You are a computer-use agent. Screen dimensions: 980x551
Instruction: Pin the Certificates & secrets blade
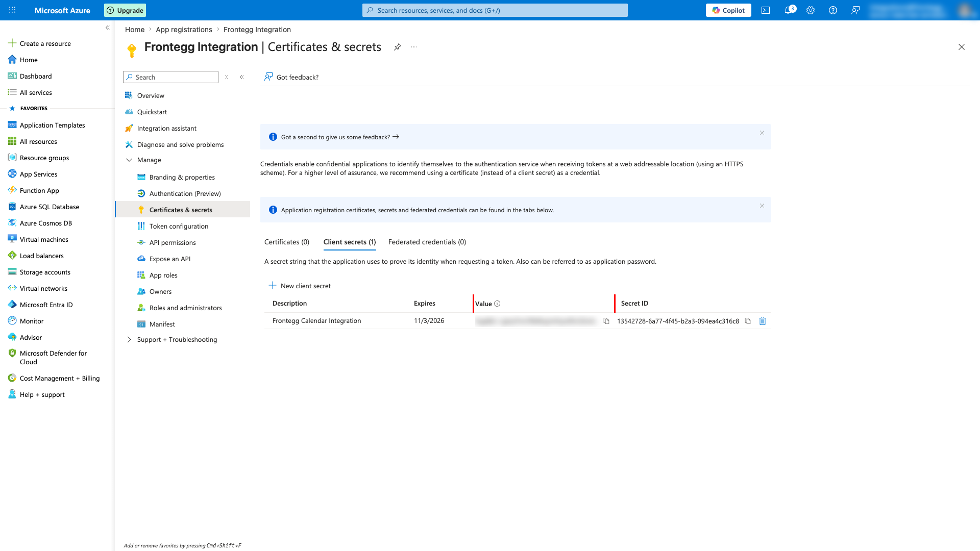pyautogui.click(x=397, y=47)
